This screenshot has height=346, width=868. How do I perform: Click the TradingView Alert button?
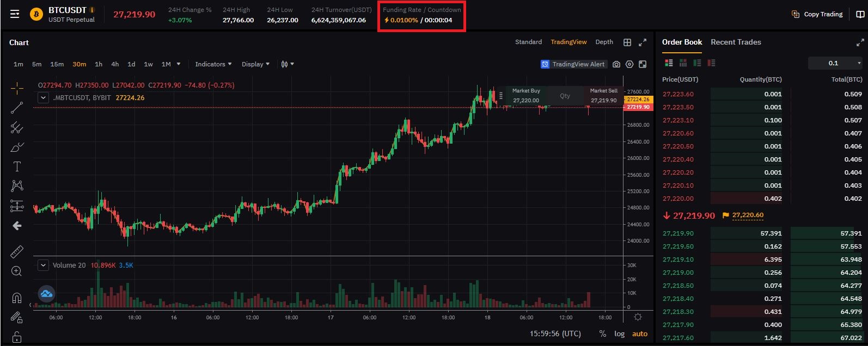click(573, 64)
